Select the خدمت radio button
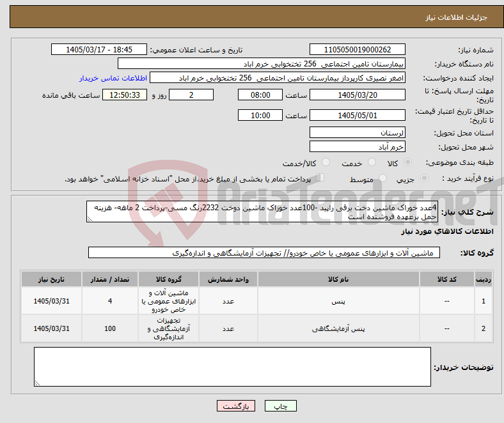Image resolution: width=504 pixels, height=423 pixels. tap(372, 162)
